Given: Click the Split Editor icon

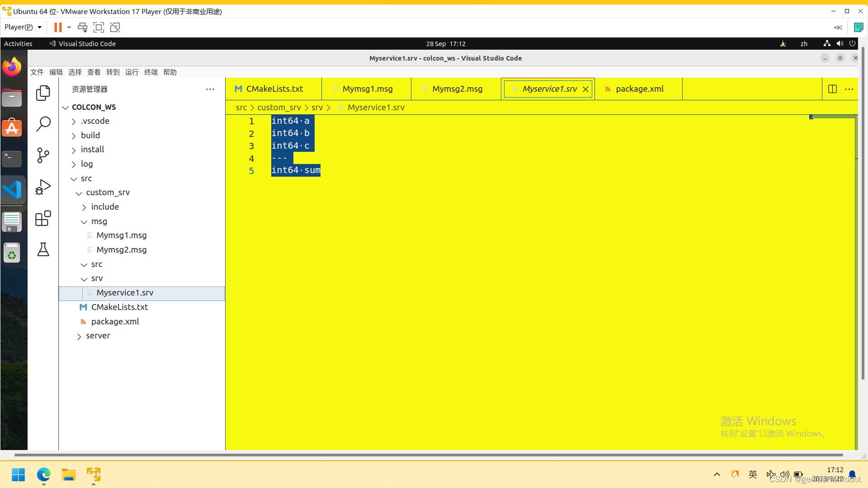Looking at the screenshot, I should pos(833,89).
